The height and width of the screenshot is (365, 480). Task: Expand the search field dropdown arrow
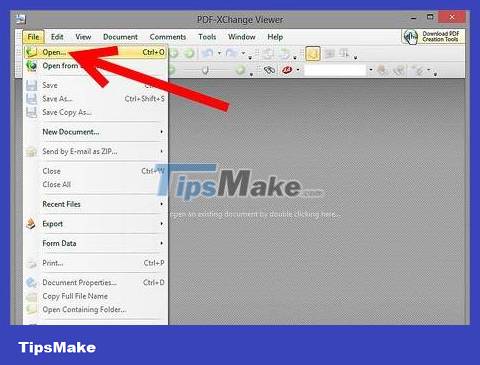[x=371, y=70]
